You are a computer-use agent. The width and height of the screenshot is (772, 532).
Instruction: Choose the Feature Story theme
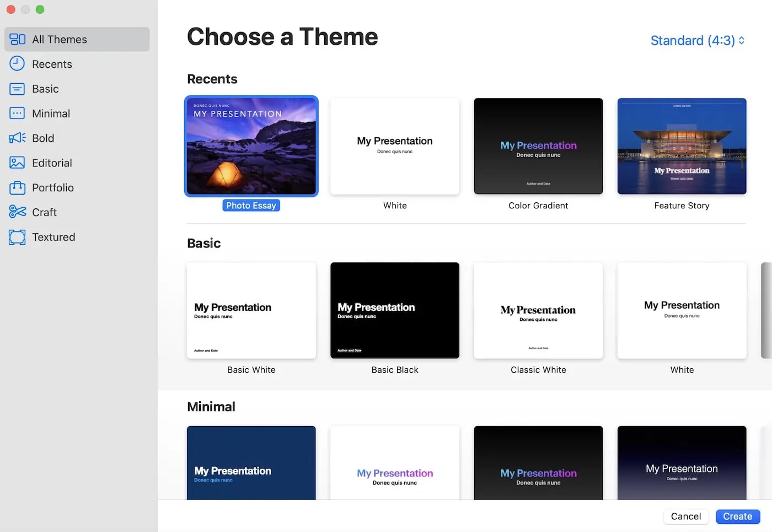682,146
